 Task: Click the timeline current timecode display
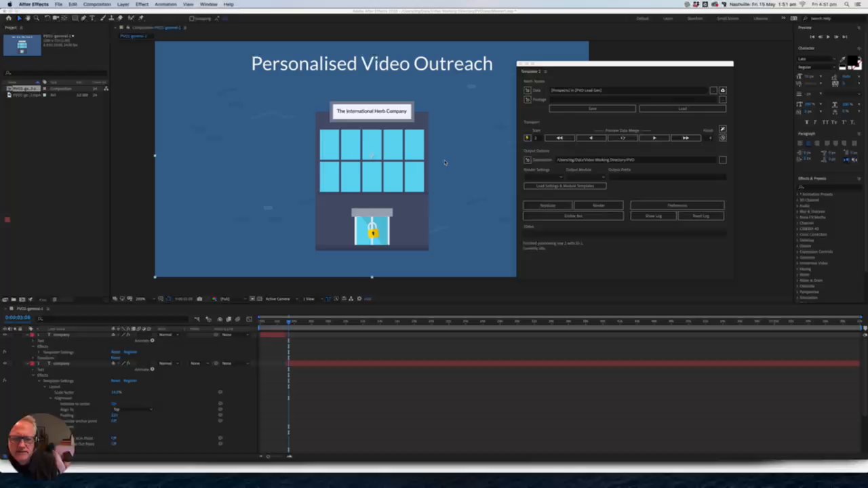18,318
